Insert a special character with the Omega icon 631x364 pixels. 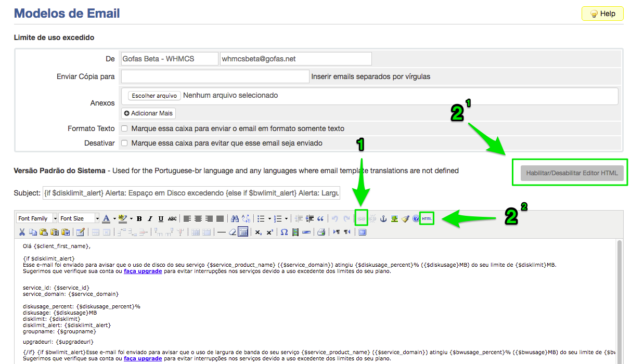tap(284, 232)
